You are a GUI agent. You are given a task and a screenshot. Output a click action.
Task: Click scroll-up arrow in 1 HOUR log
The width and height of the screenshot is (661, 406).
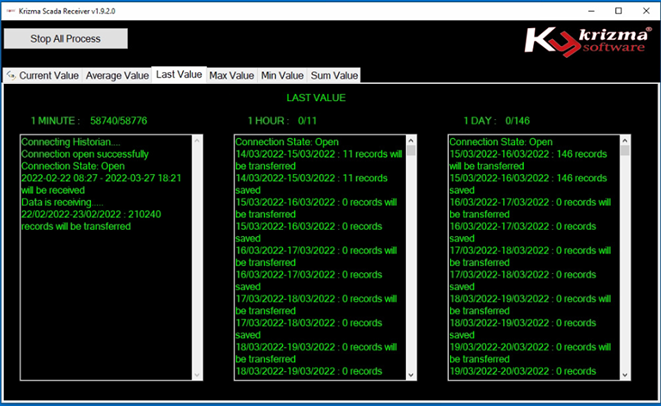coord(410,142)
